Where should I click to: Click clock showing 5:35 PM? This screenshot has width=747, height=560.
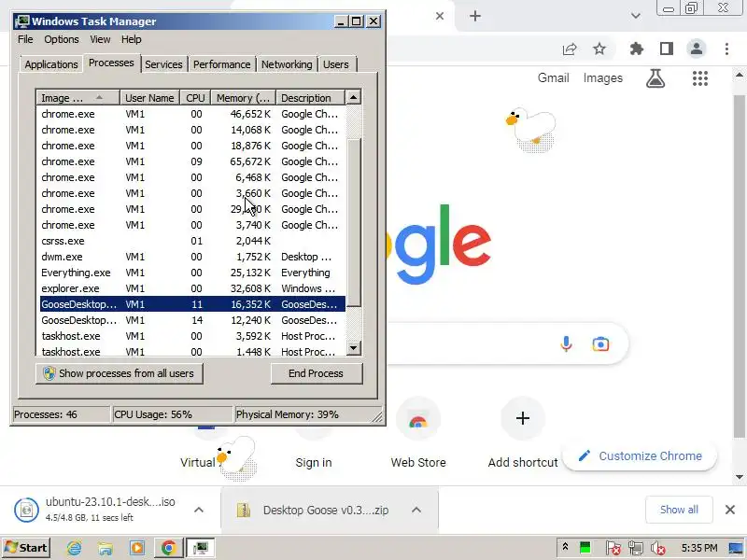[698, 548]
